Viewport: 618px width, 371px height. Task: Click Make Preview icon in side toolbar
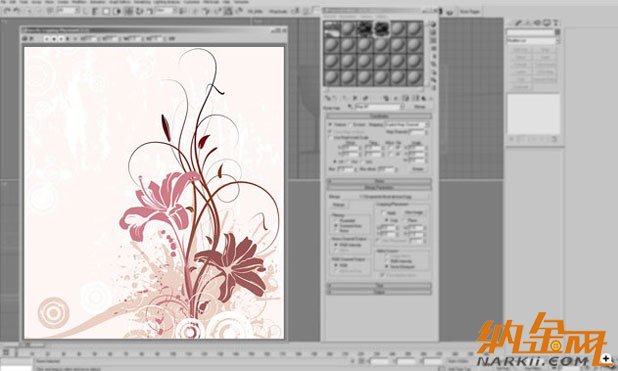tap(433, 64)
